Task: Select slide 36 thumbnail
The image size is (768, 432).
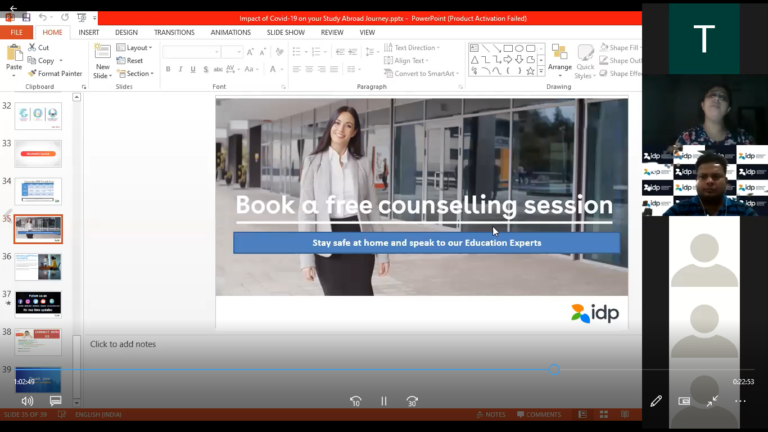Action: 38,266
